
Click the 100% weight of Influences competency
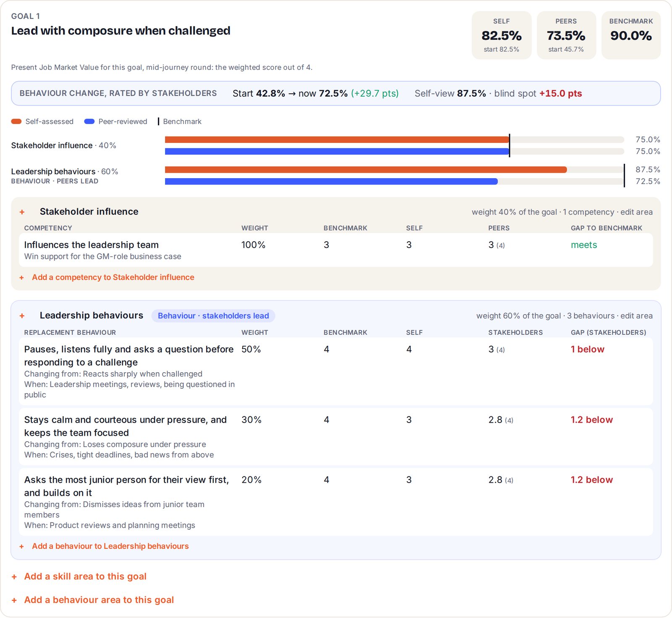(x=253, y=245)
